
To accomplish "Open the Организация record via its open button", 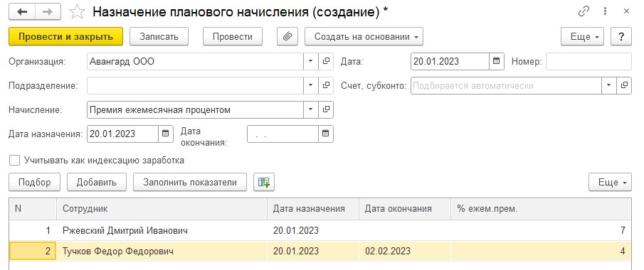I will click(326, 62).
